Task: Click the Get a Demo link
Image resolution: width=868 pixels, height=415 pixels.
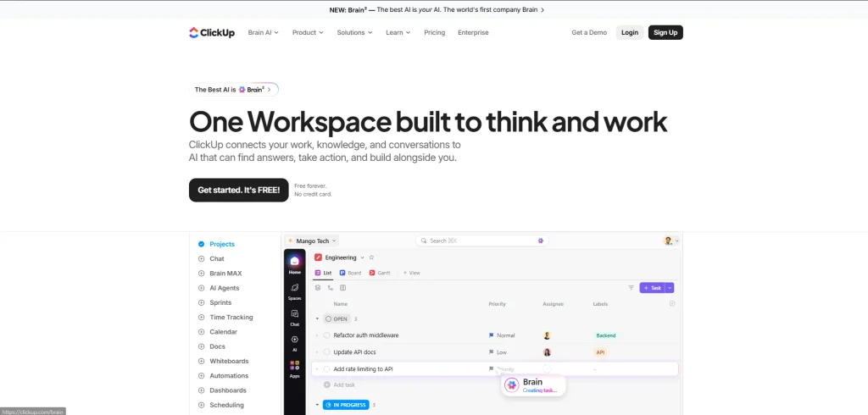Action: [x=589, y=33]
